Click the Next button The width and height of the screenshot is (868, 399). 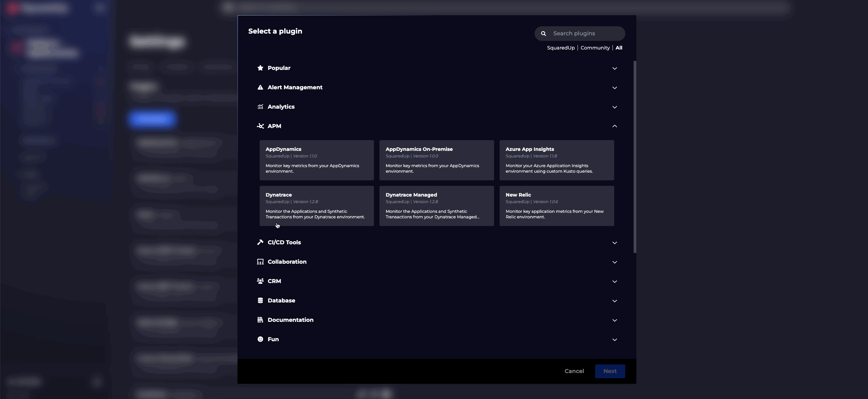pos(610,371)
